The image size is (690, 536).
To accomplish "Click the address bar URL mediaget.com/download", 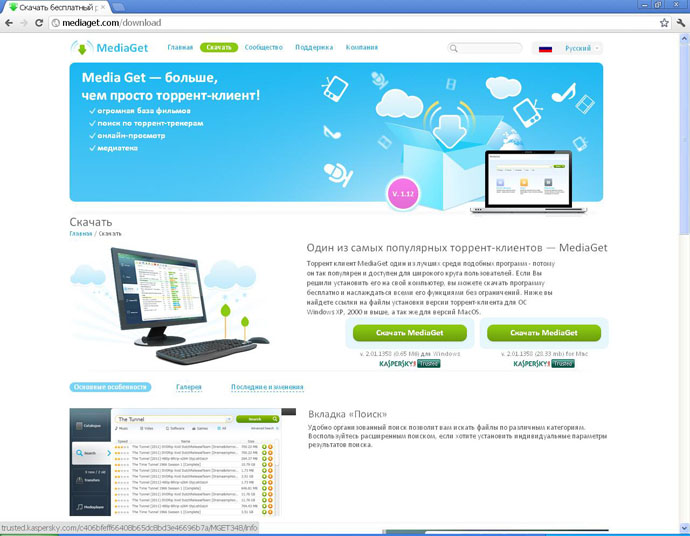I will coord(112,22).
